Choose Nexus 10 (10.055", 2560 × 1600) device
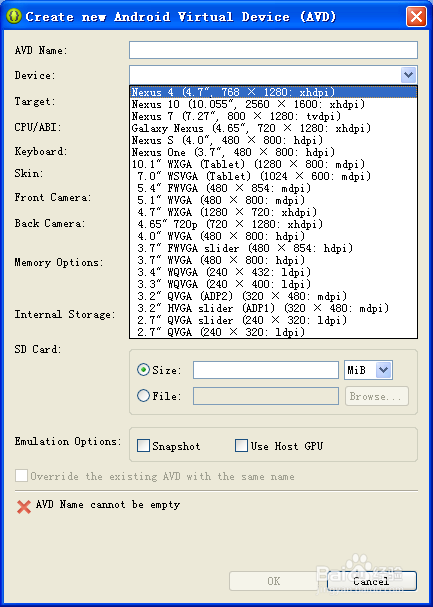This screenshot has width=433, height=607. [273, 104]
